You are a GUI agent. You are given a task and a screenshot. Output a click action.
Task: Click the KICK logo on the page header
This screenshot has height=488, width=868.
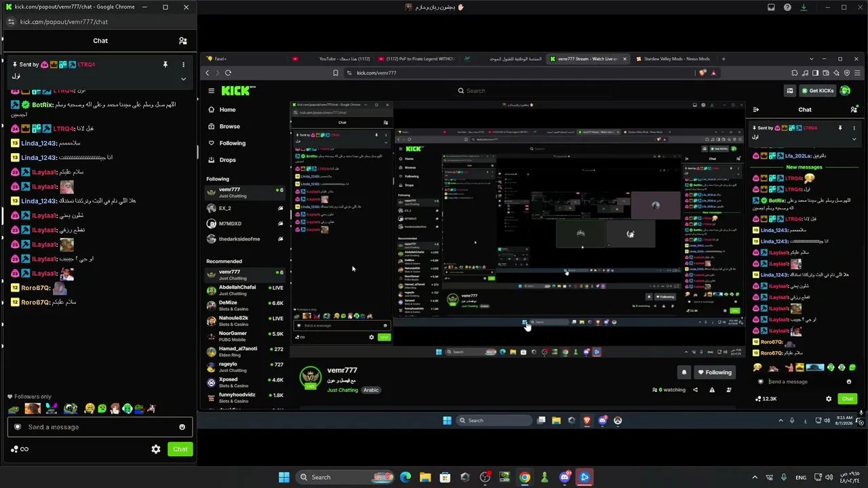(x=238, y=91)
